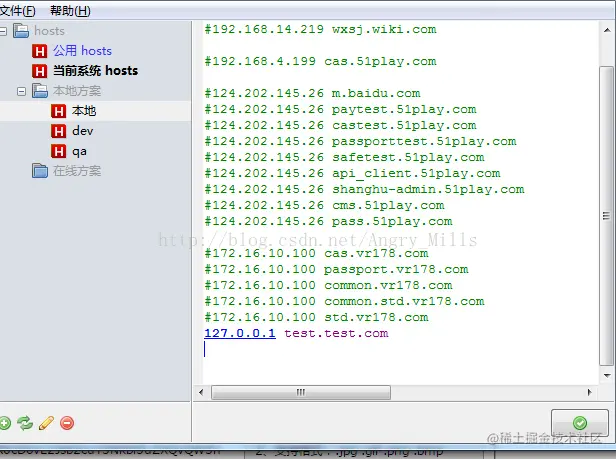Viewport: 616px width, 459px height.
Task: Click the 本地方案 folder icon
Action: tap(40, 91)
